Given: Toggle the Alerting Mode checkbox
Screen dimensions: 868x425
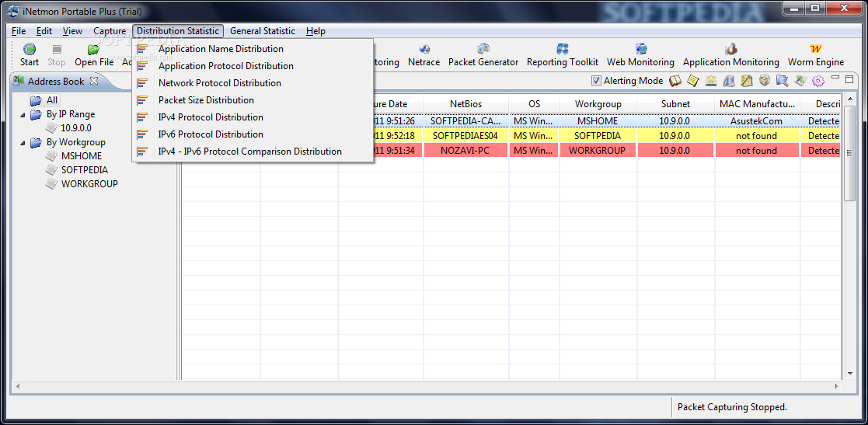Looking at the screenshot, I should pos(596,81).
